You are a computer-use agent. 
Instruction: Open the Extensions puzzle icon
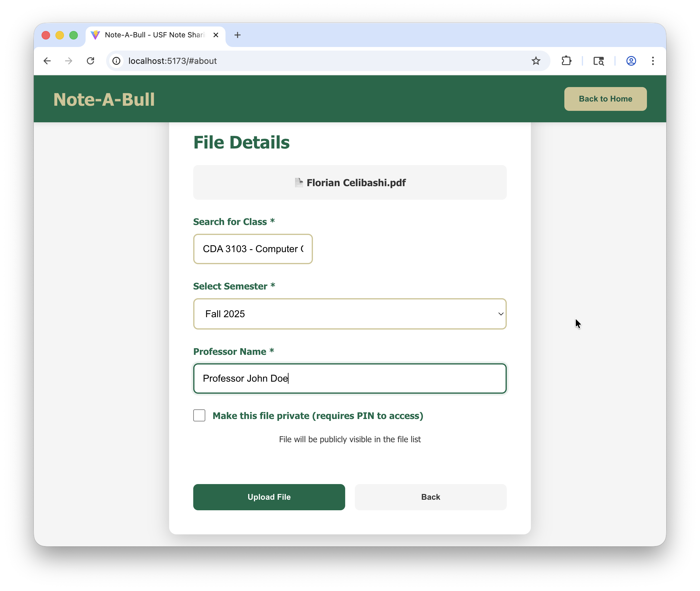[566, 61]
